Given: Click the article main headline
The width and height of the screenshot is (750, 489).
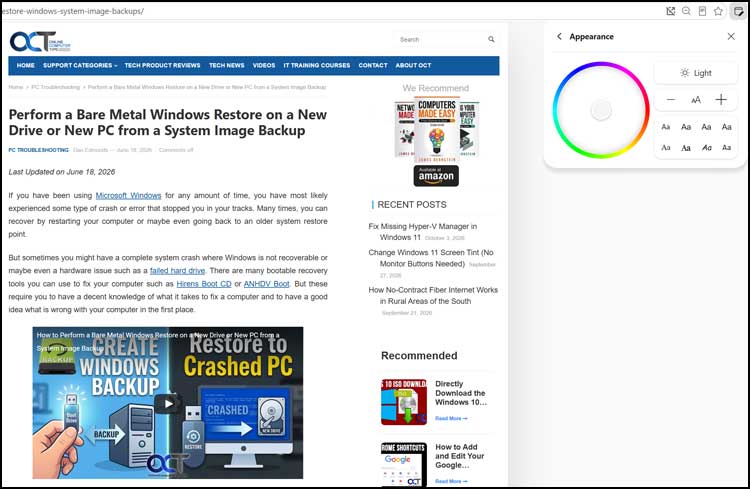Looking at the screenshot, I should pyautogui.click(x=167, y=122).
